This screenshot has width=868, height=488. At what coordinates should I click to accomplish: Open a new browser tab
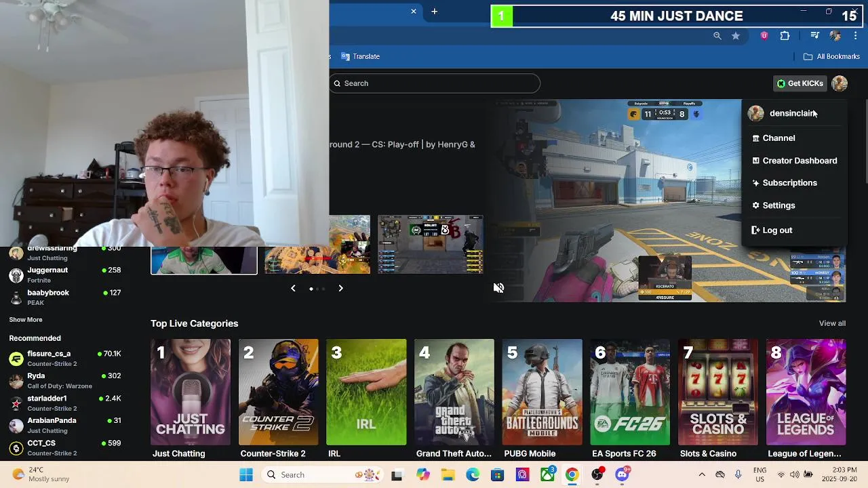pos(435,12)
